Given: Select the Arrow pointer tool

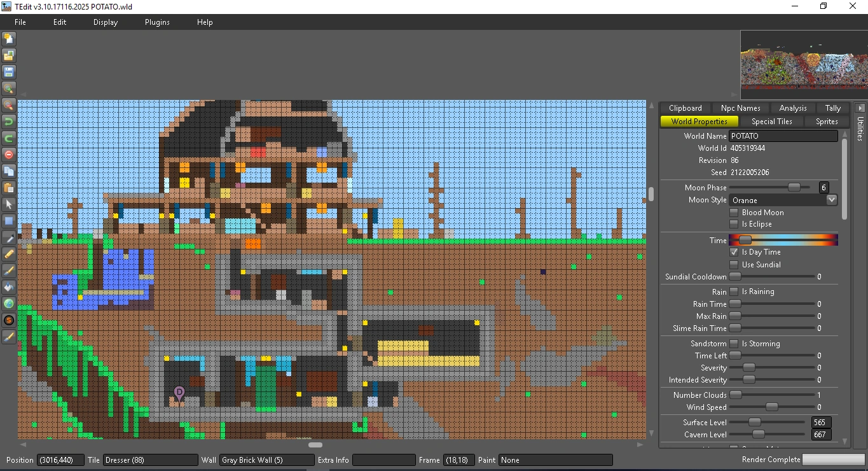Looking at the screenshot, I should click(9, 204).
